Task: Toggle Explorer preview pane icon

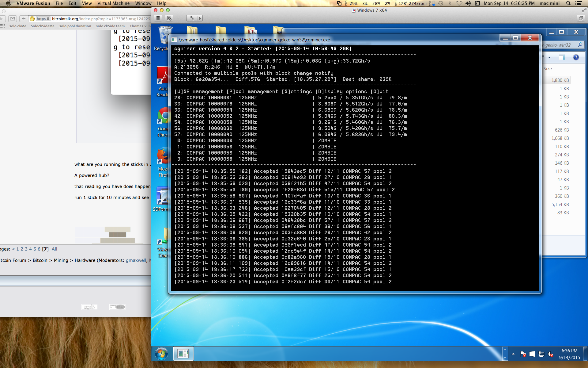Action: [562, 57]
